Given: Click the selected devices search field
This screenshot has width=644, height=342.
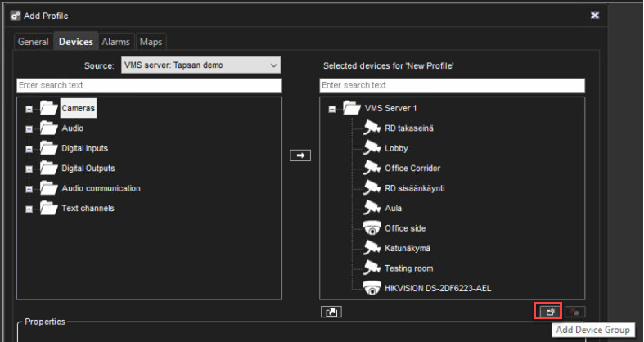Looking at the screenshot, I should [x=452, y=86].
